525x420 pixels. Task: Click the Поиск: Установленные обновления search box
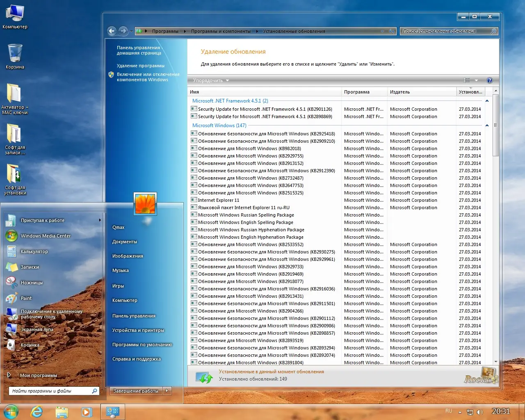click(x=445, y=31)
